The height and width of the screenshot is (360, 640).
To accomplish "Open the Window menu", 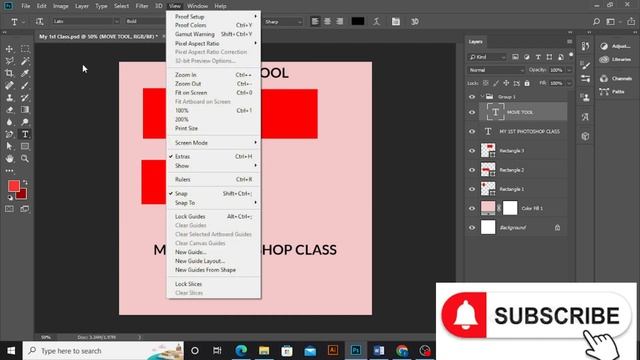I will tap(198, 6).
